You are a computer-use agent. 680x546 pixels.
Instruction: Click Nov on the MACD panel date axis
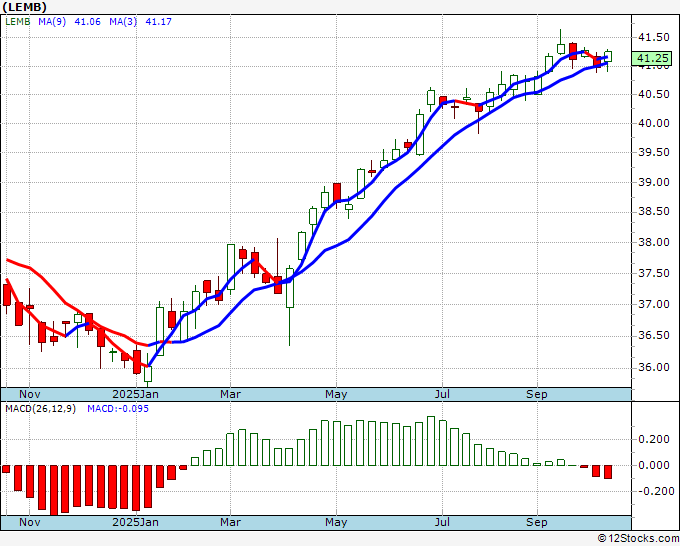[x=30, y=522]
